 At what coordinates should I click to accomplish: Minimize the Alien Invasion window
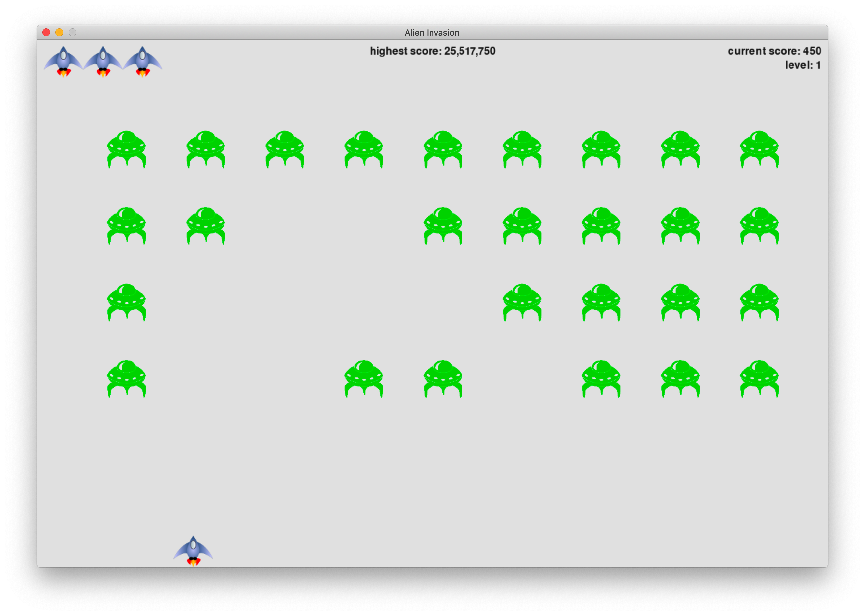[x=59, y=33]
